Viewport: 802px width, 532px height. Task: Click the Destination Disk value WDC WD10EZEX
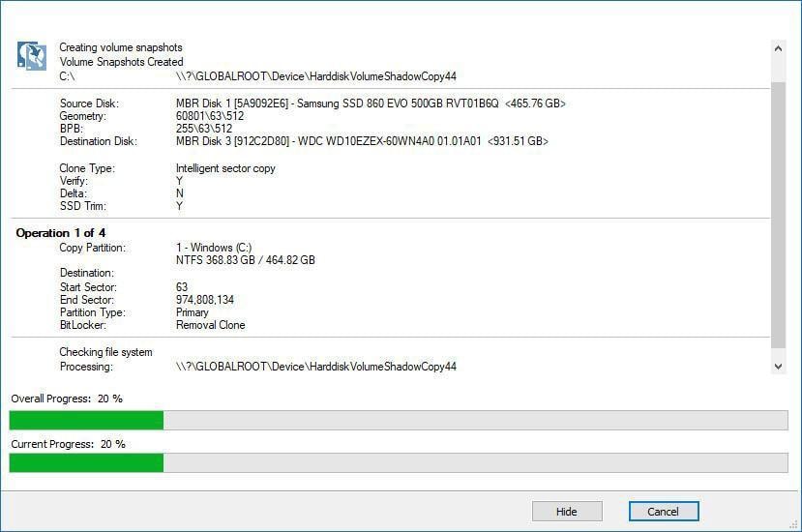point(362,141)
